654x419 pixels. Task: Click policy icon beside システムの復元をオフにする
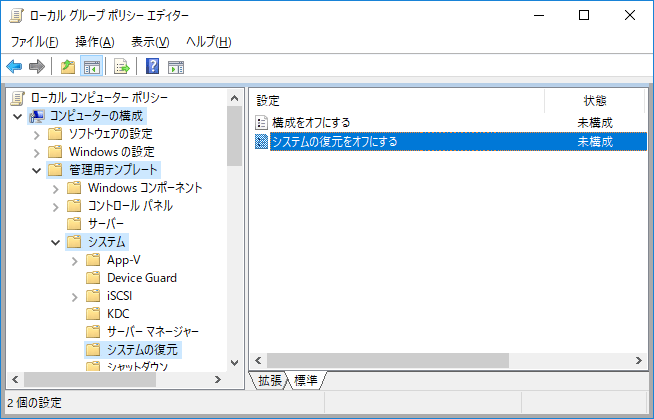click(x=261, y=142)
